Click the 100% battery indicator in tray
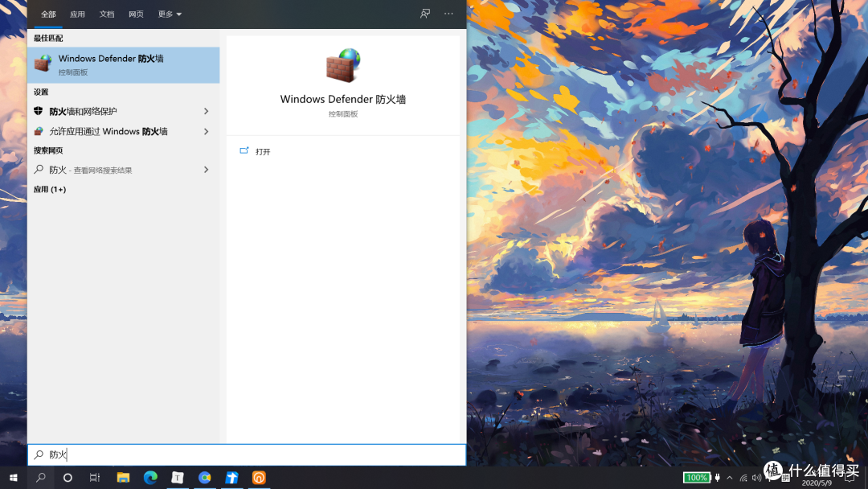This screenshot has width=868, height=489. click(x=696, y=478)
